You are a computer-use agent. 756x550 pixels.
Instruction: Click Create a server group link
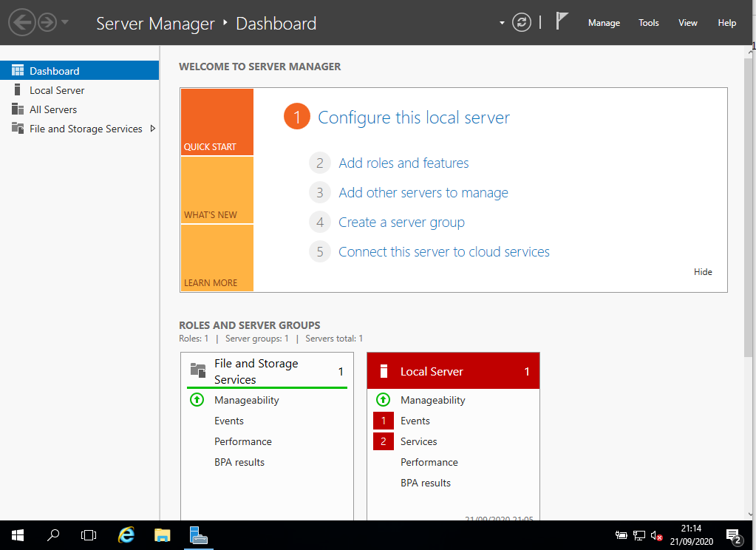pyautogui.click(x=401, y=222)
